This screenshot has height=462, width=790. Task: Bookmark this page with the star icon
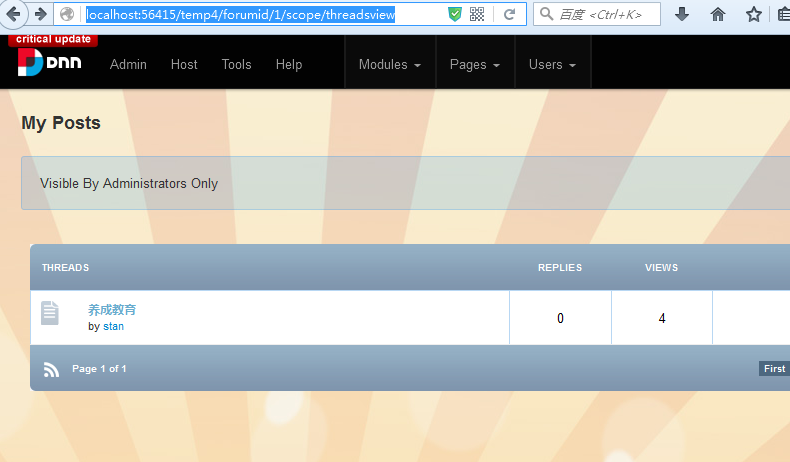tap(754, 14)
